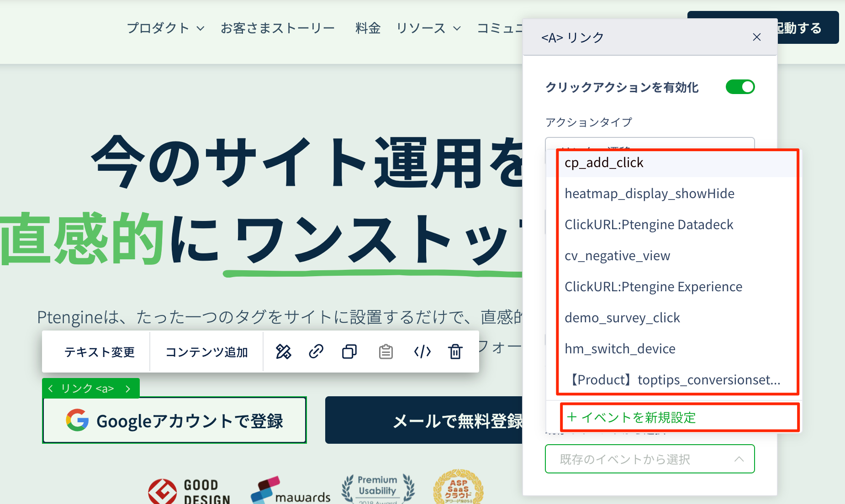Click the clipboard paste icon
845x504 pixels.
pos(386,352)
